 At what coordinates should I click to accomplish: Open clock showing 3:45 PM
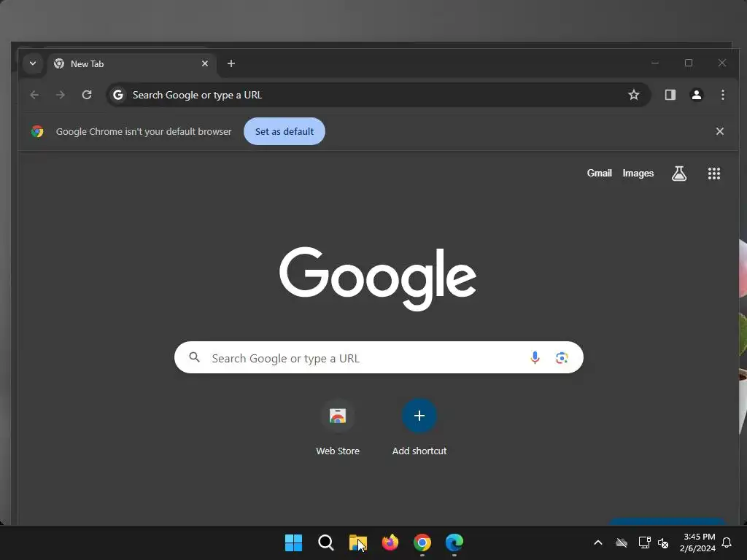pos(698,542)
